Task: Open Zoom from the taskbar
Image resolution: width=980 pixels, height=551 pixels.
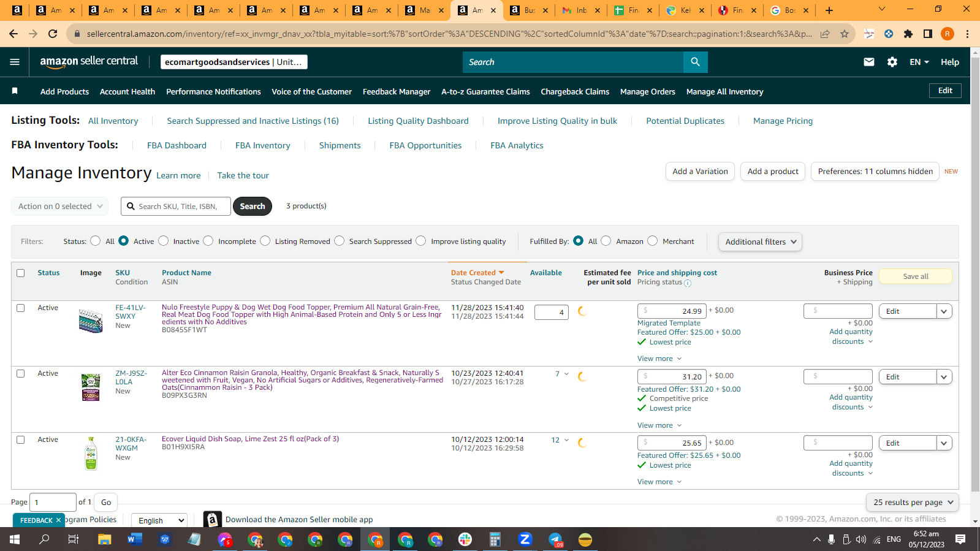Action: point(525,539)
